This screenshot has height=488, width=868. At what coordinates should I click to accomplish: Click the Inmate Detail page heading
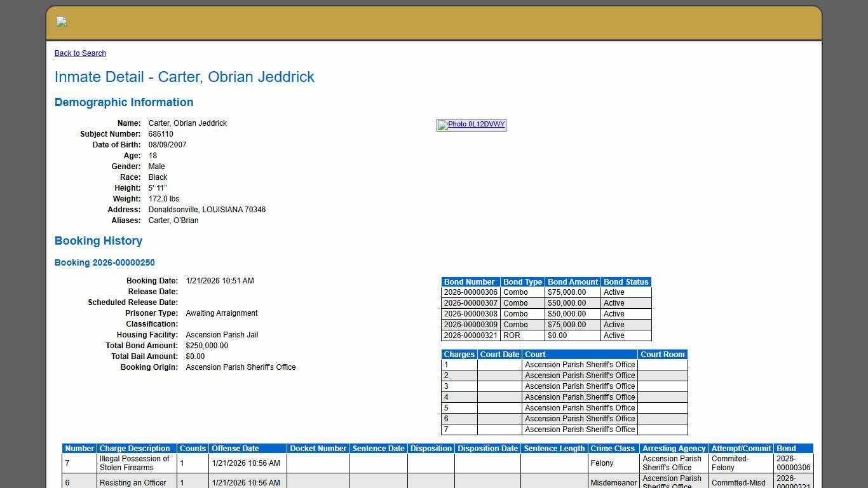pyautogui.click(x=184, y=77)
